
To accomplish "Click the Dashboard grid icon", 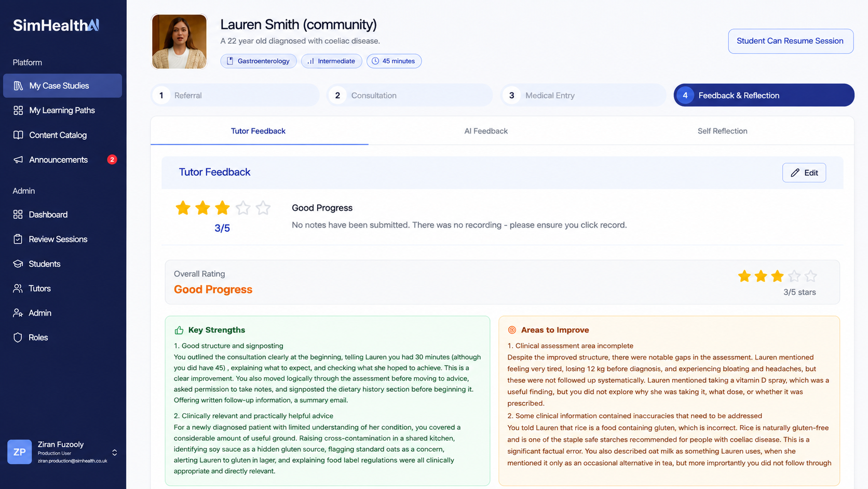I will click(18, 215).
